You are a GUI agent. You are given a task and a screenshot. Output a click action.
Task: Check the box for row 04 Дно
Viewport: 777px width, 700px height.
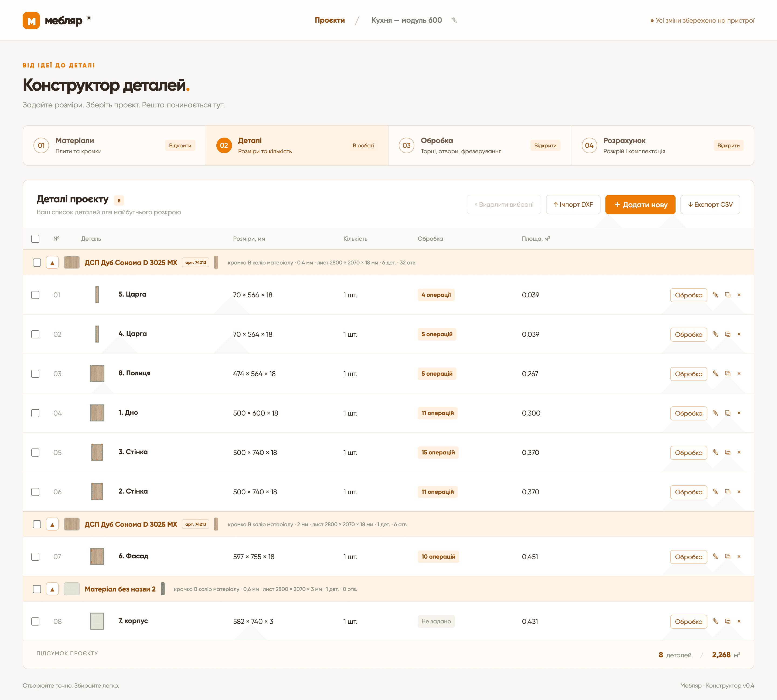coord(35,413)
